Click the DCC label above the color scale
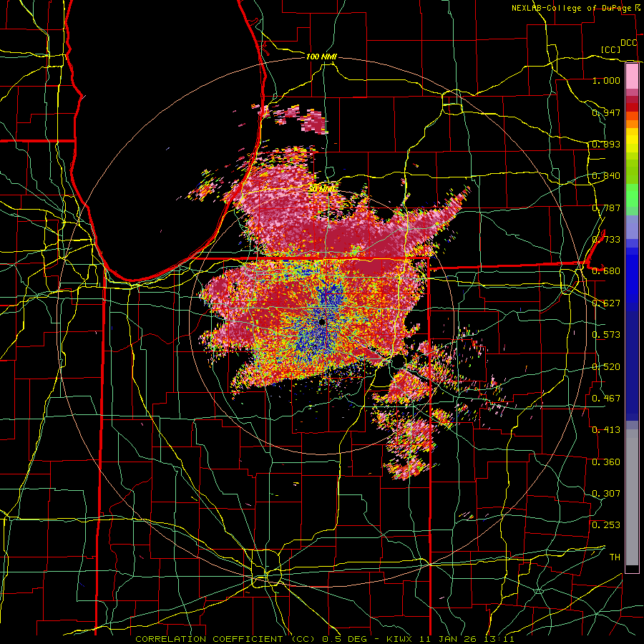This screenshot has width=644, height=644. pos(629,43)
